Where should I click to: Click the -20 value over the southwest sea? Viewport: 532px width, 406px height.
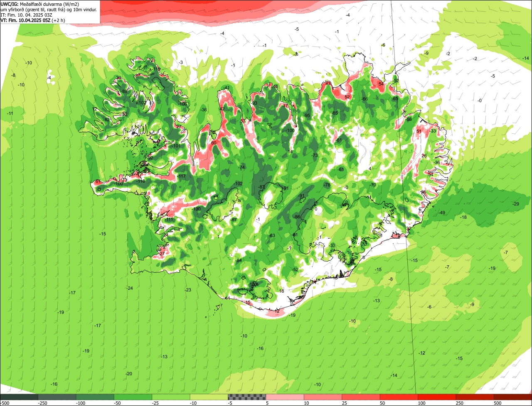click(x=129, y=374)
